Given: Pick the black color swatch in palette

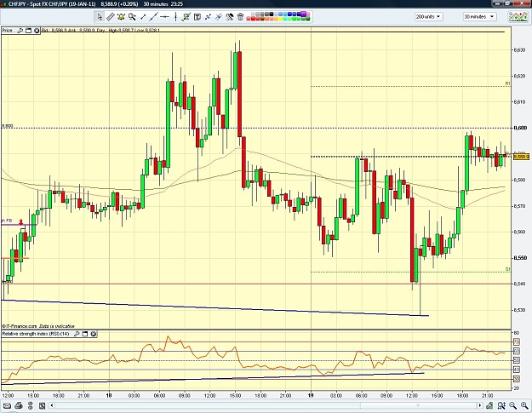Looking at the screenshot, I should 272,14.
